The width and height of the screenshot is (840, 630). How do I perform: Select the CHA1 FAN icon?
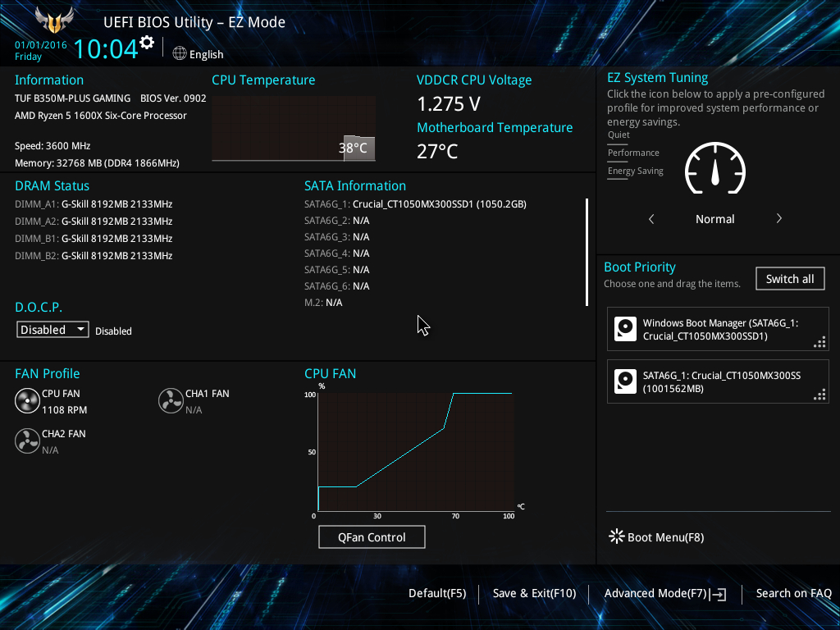(171, 400)
